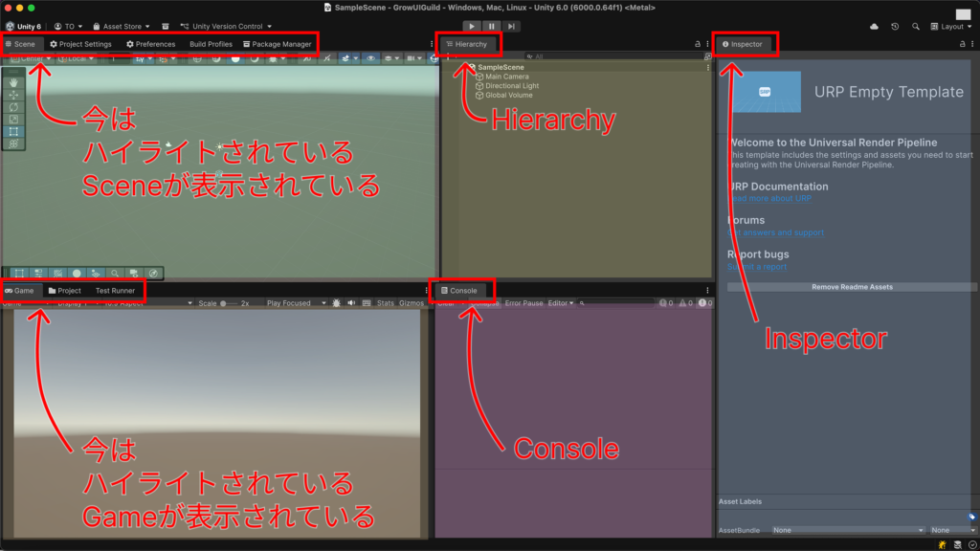Screen dimensions: 980x551
Task: Select Main Camera in the Hierarchy
Action: [x=506, y=77]
